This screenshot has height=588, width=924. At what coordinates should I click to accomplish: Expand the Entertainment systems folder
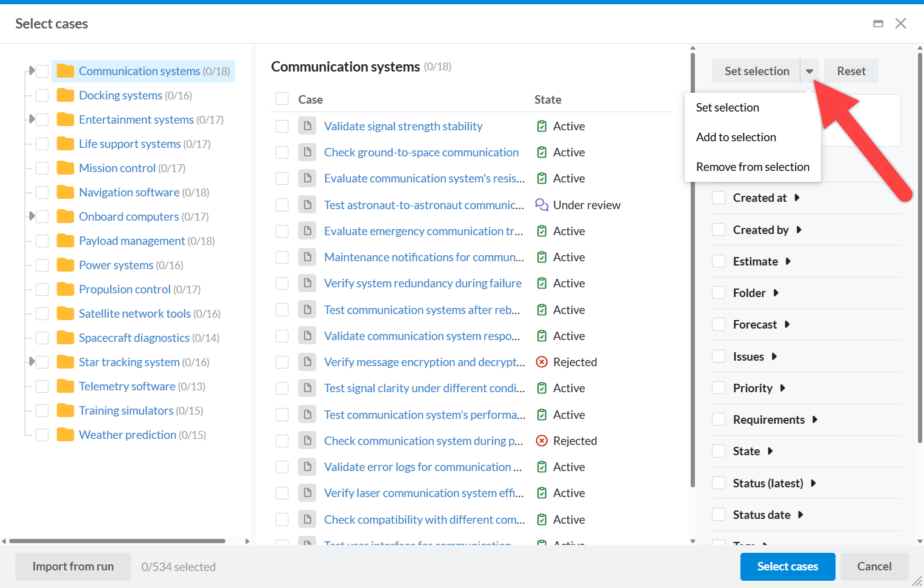32,119
